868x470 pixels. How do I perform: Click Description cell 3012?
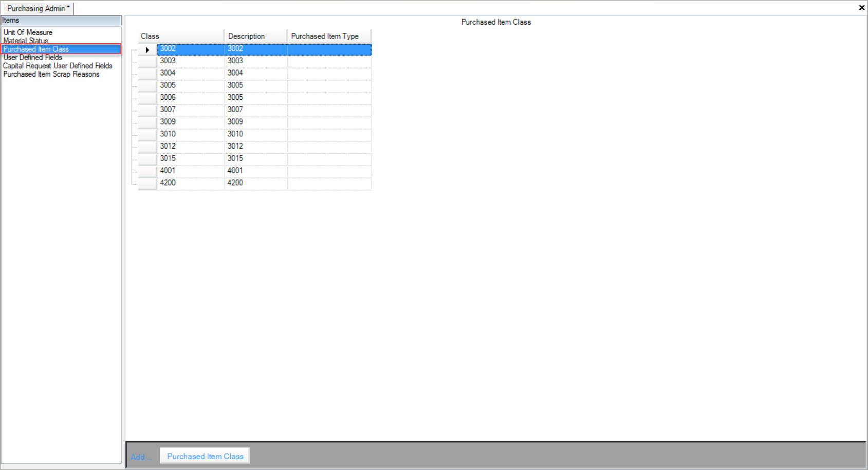[x=256, y=147]
